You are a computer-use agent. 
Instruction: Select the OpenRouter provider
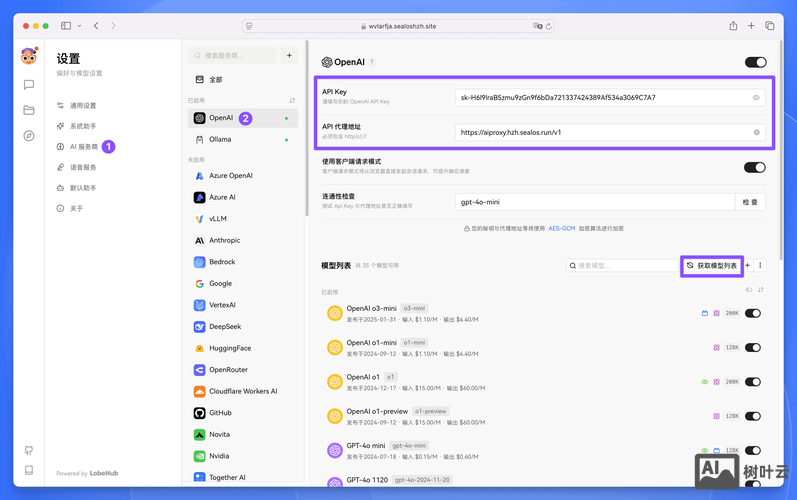click(243, 370)
